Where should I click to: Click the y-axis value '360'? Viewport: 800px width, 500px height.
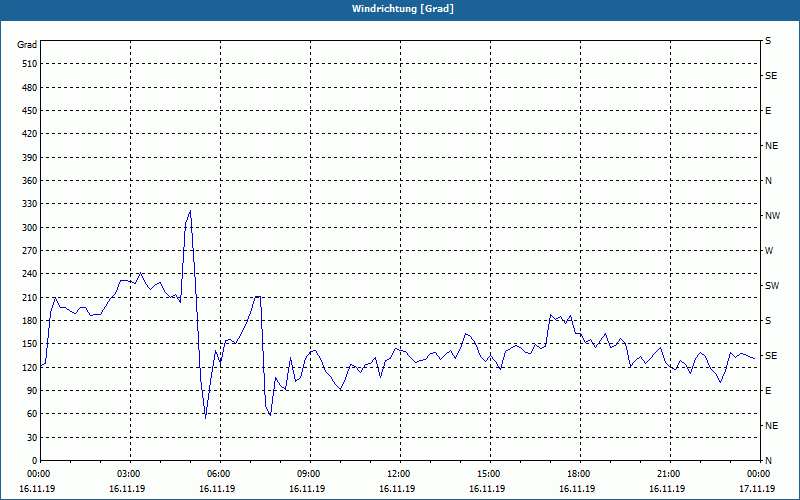click(x=30, y=181)
